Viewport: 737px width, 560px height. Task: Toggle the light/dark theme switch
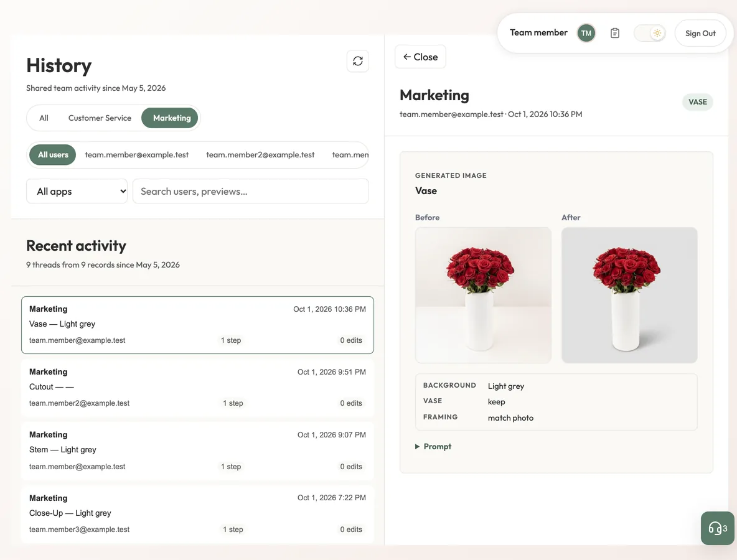(650, 33)
